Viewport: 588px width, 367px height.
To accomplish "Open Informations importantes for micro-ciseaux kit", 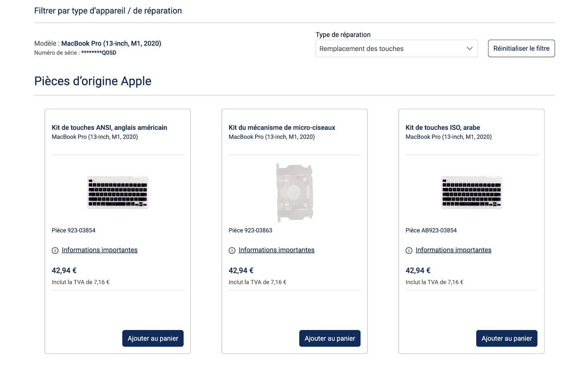I will pos(277,250).
